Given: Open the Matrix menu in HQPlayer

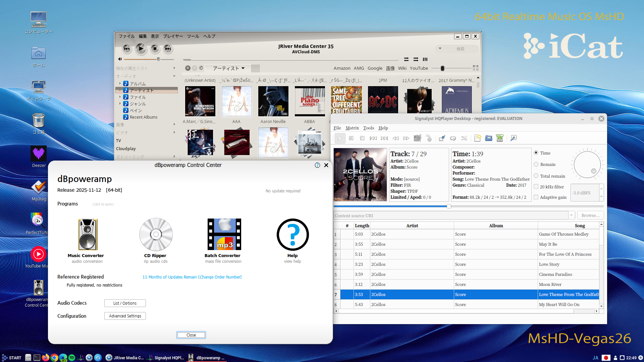Looking at the screenshot, I should [352, 128].
